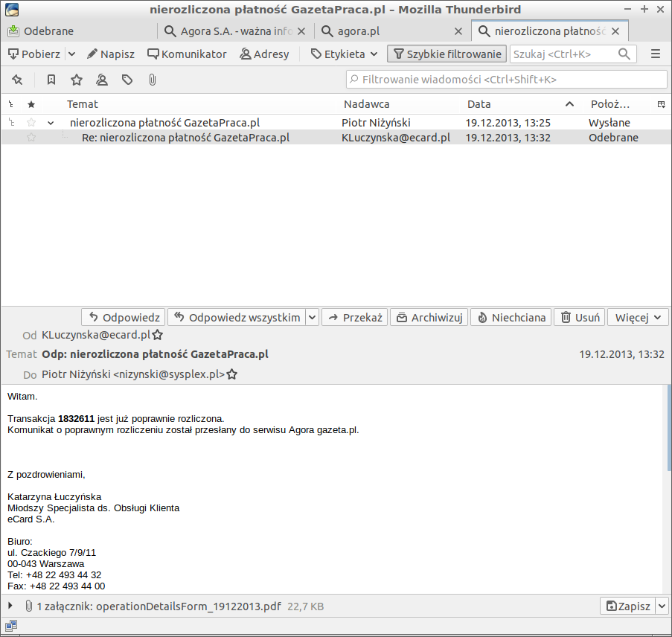Open the Zapisz dropdown arrow
Viewport: 672px width, 637px height.
(662, 606)
